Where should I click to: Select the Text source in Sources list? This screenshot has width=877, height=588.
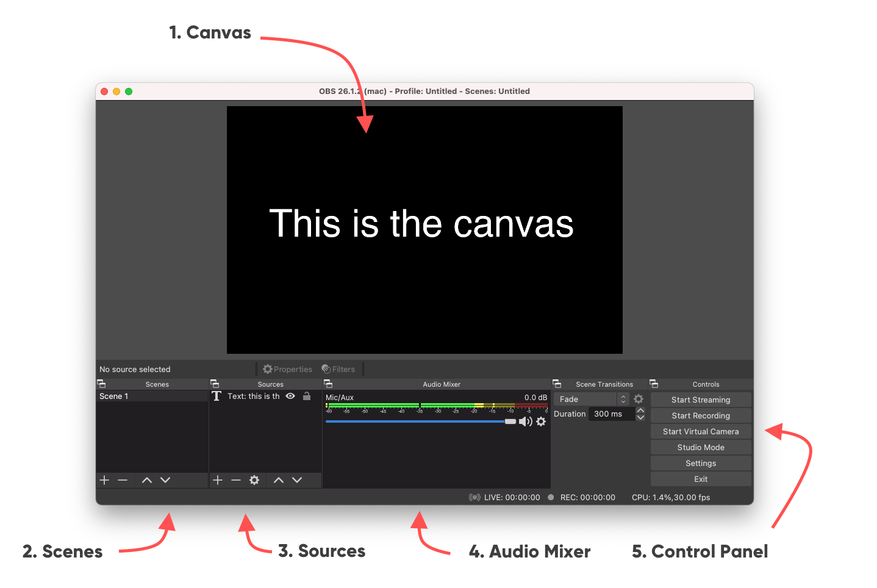click(x=253, y=396)
